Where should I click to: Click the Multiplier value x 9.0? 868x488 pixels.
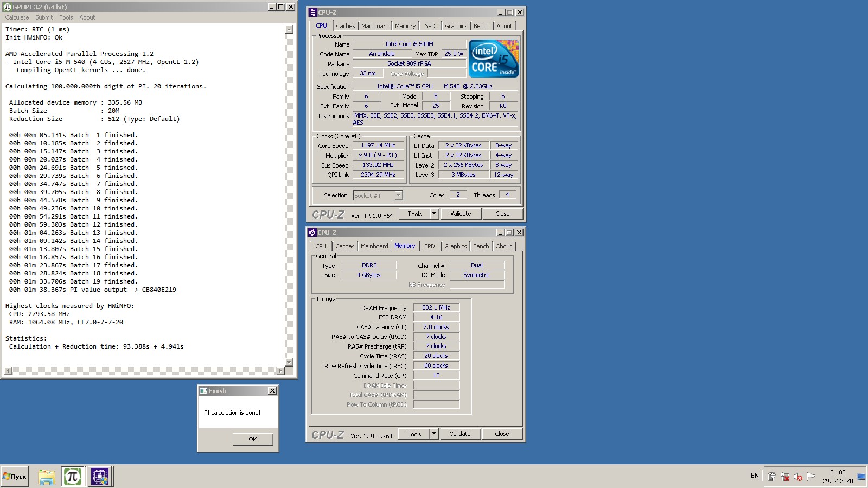[x=378, y=155]
